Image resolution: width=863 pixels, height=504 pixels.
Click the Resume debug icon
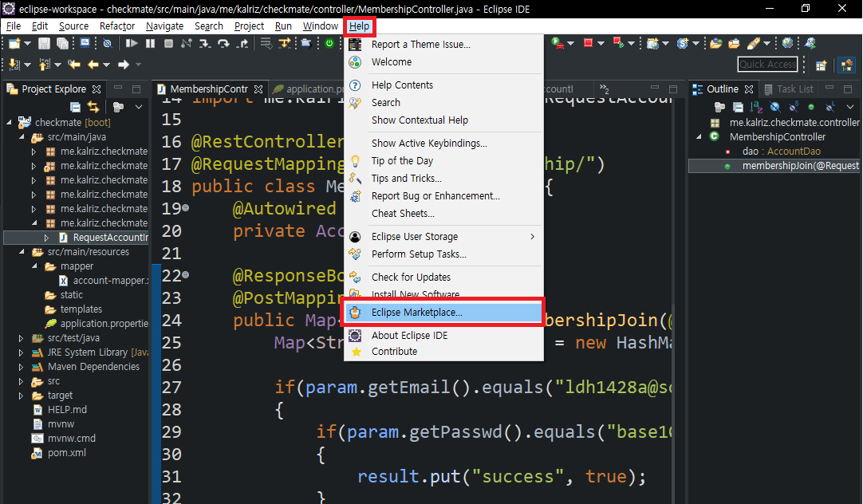(132, 43)
